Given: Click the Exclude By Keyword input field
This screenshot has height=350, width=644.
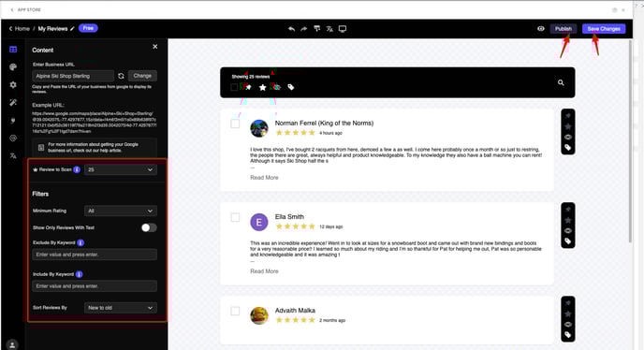Looking at the screenshot, I should (x=95, y=255).
